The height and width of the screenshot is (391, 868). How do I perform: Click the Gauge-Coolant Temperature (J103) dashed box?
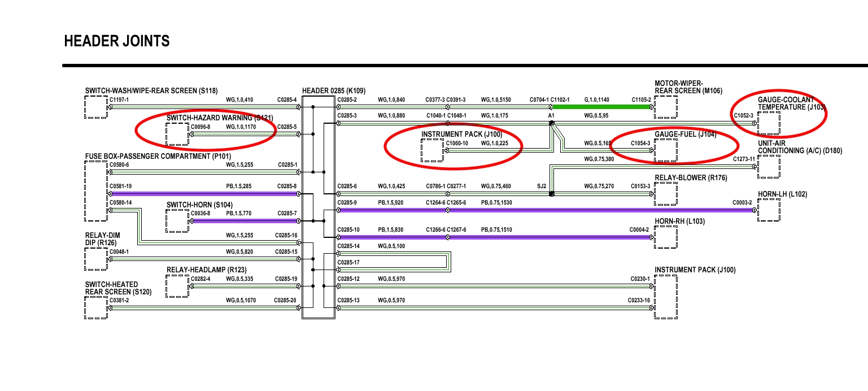point(769,123)
